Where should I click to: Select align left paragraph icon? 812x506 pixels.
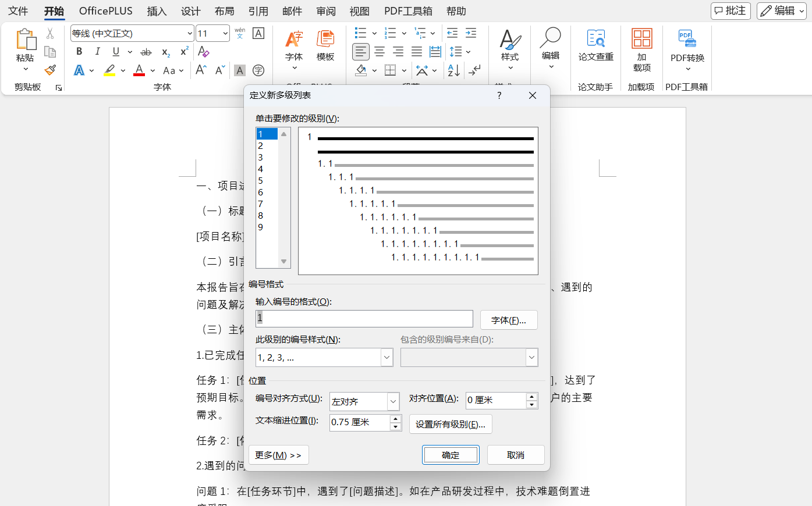(x=361, y=52)
